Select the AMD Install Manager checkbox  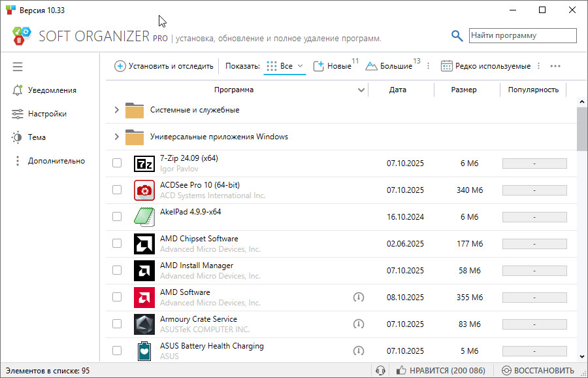(117, 270)
